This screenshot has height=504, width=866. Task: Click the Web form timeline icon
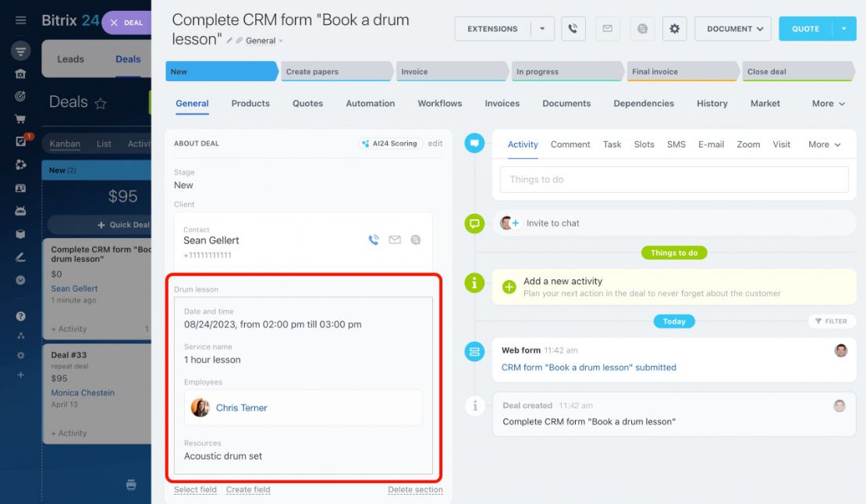[474, 352]
